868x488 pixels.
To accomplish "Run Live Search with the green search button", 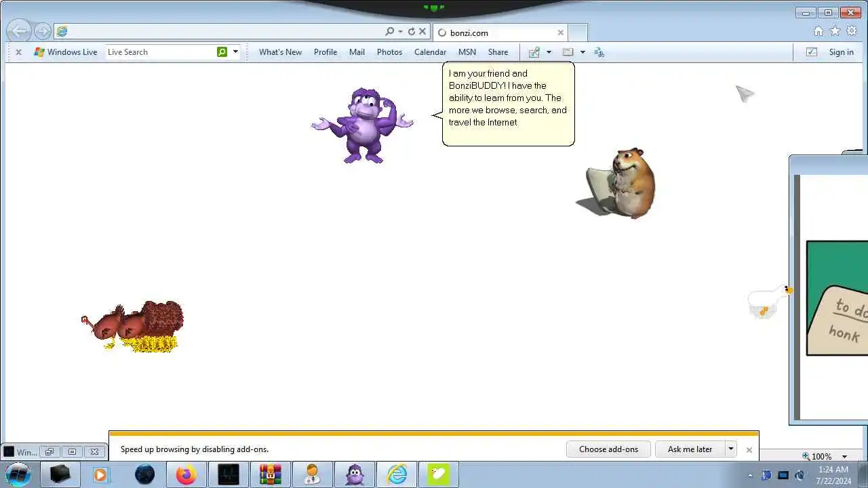I will click(222, 52).
